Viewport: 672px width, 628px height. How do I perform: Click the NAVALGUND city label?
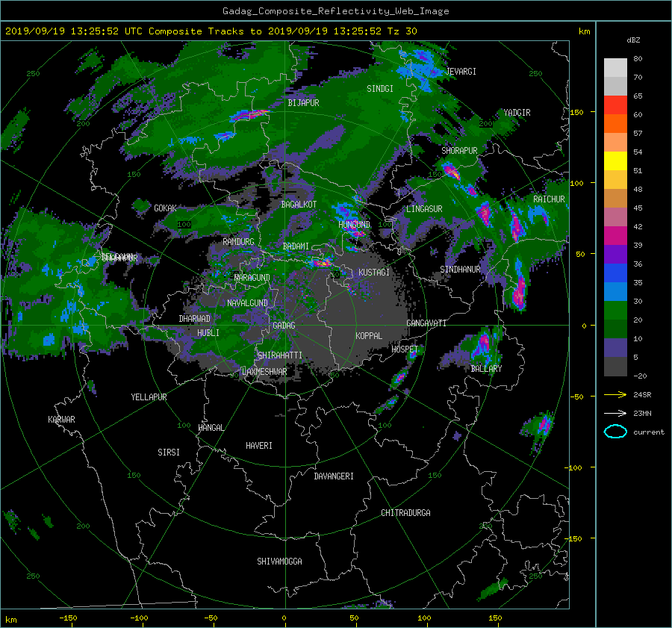[x=247, y=303]
